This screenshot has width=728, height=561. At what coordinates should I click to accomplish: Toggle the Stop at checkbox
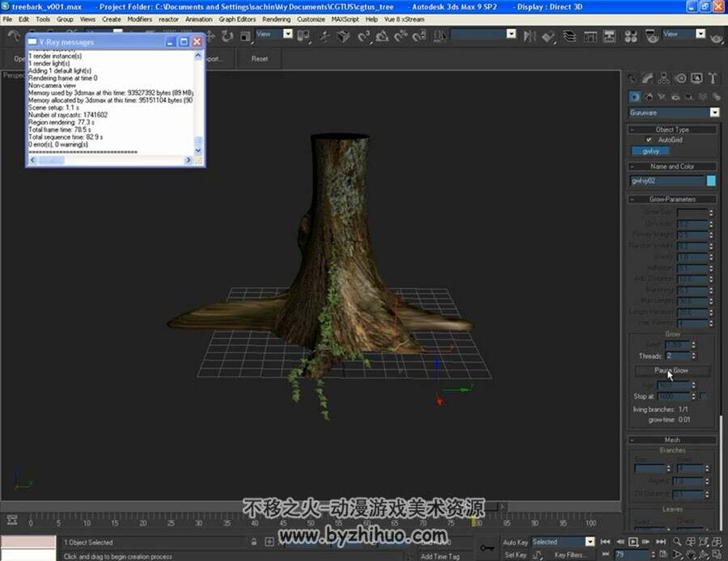[703, 396]
